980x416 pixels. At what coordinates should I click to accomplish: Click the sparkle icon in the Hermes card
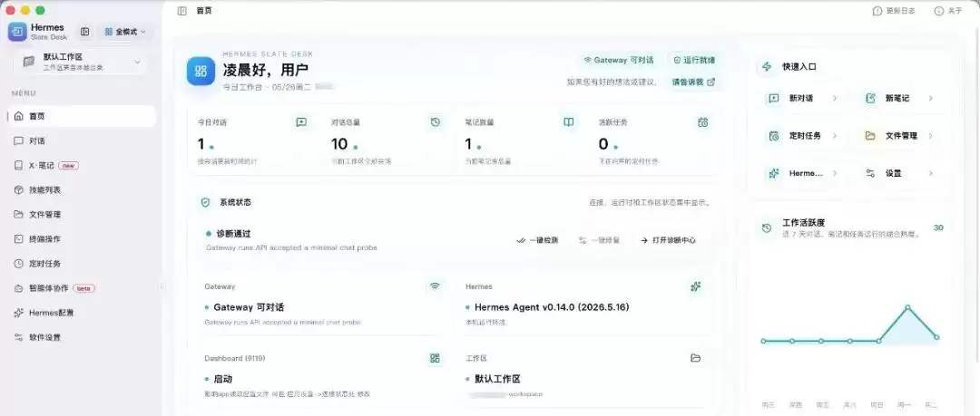point(696,286)
